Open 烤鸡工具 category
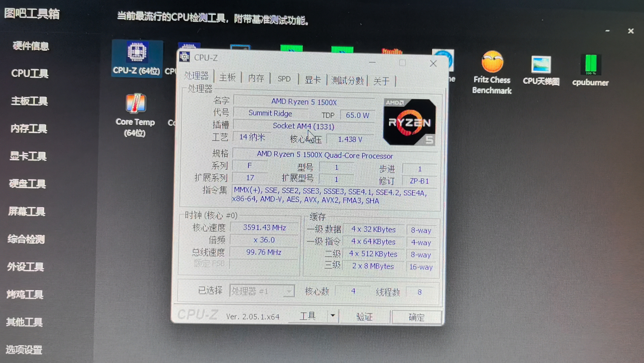The height and width of the screenshot is (363, 644). (25, 294)
